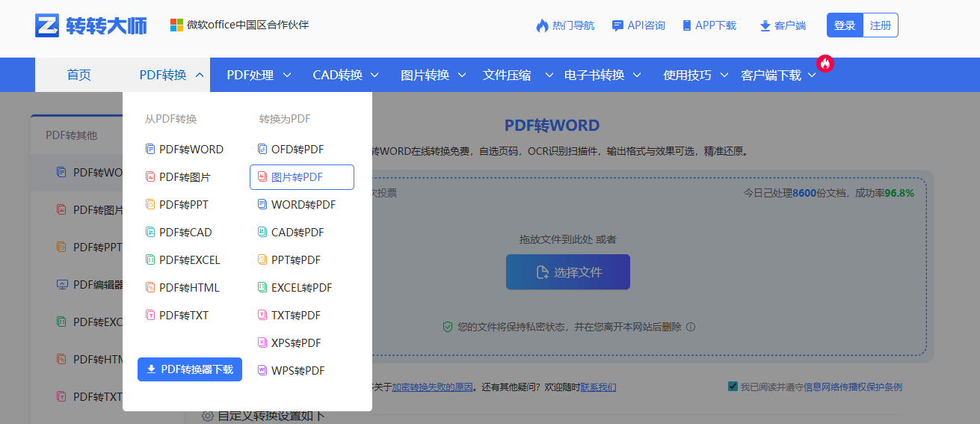The image size is (980, 424).
Task: Click the 选择文件 upload button
Action: [568, 272]
